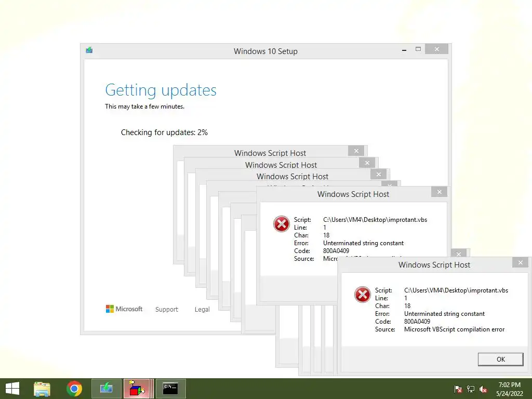Click the muted volume tray icon
Image resolution: width=532 pixels, height=399 pixels.
(483, 389)
